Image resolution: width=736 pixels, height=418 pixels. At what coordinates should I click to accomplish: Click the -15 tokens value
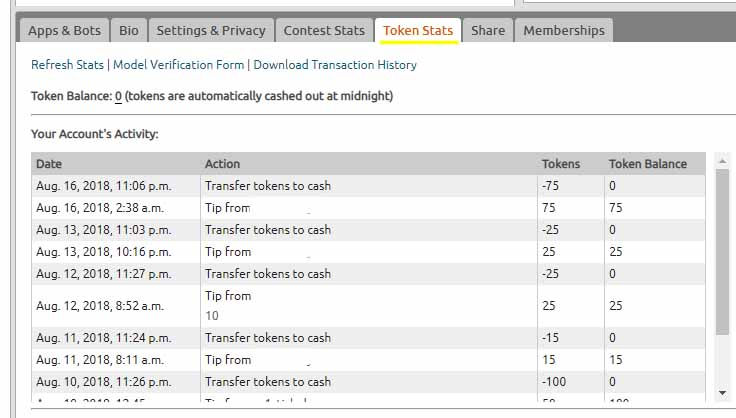coord(550,338)
